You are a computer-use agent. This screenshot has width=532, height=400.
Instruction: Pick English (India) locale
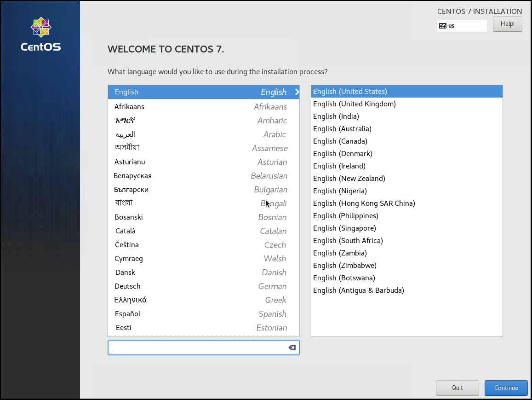[x=336, y=116]
